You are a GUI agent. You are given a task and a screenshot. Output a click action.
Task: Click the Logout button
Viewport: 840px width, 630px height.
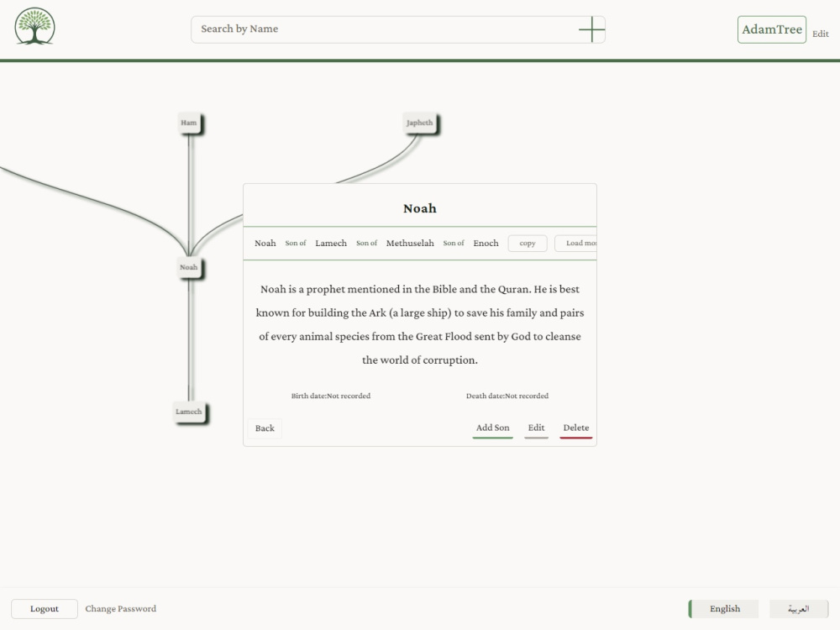[45, 608]
